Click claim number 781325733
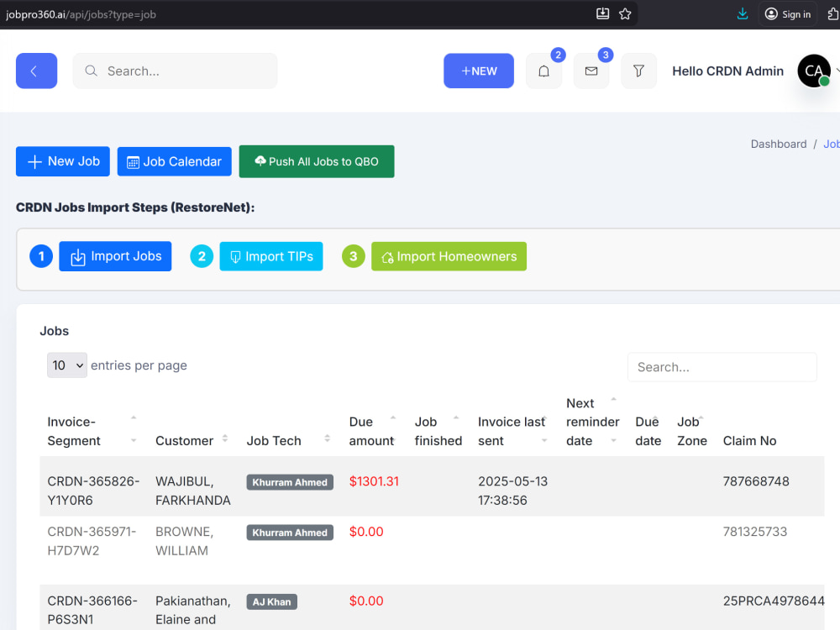The image size is (840, 630). 755,532
